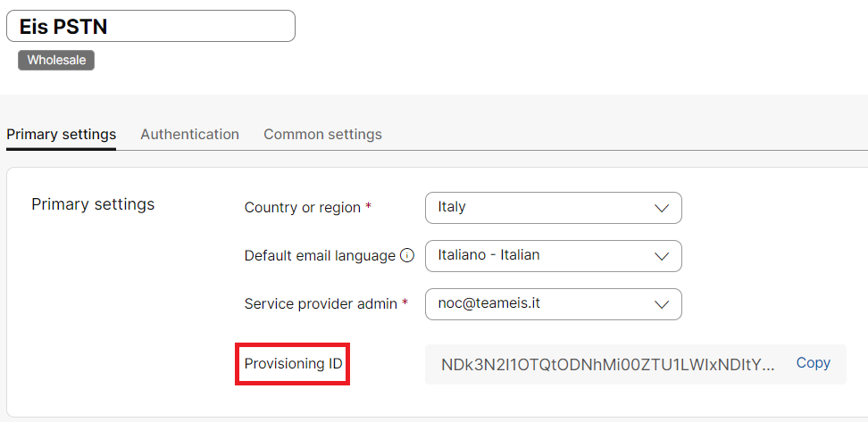Click the chevron arrow in the Italiano - Italian dropdown
This screenshot has height=422, width=868.
662,256
